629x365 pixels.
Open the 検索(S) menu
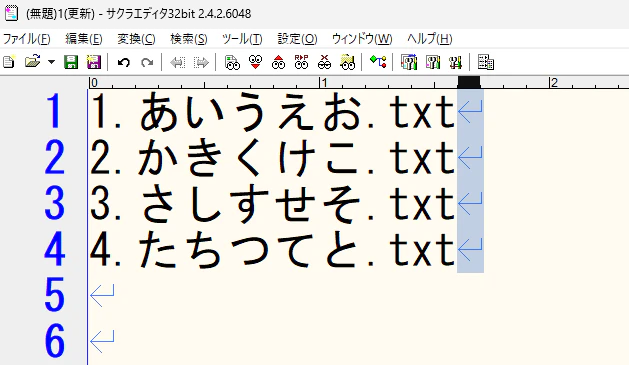tap(189, 39)
